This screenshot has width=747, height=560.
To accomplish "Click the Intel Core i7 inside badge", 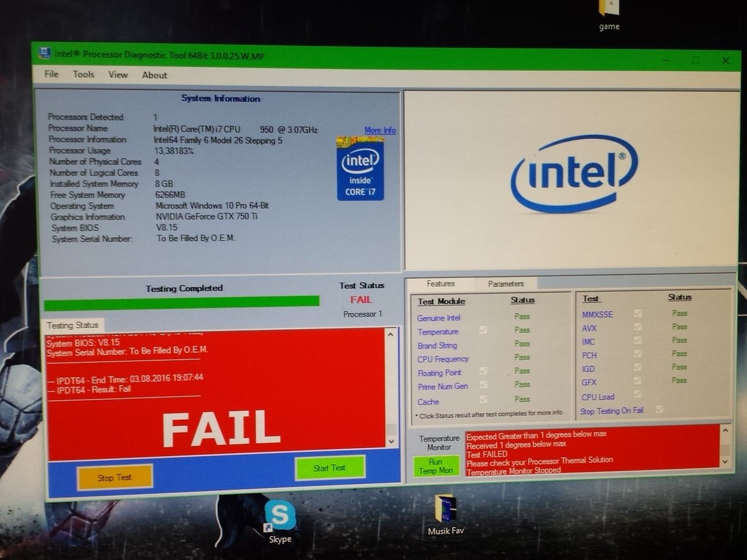I will [x=360, y=169].
